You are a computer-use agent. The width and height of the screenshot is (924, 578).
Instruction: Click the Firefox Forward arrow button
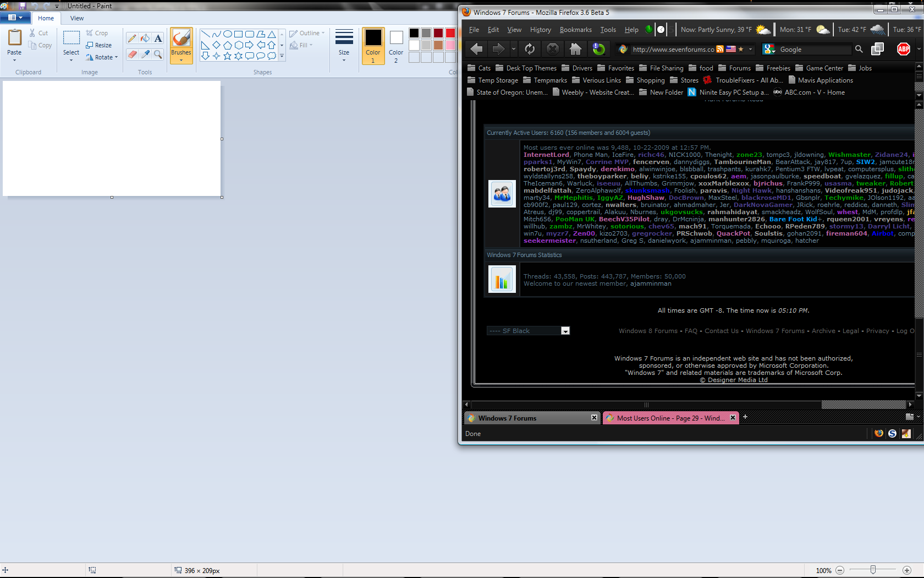tap(498, 49)
